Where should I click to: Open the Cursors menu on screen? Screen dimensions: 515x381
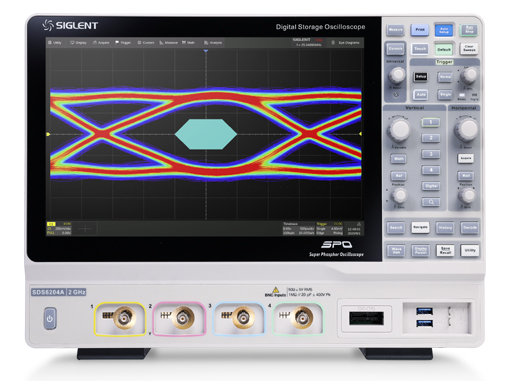point(146,43)
